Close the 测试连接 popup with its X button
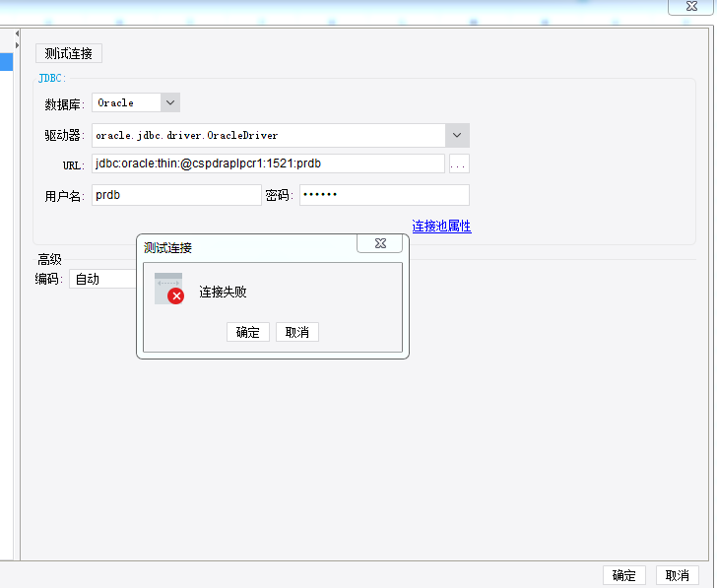 [380, 243]
